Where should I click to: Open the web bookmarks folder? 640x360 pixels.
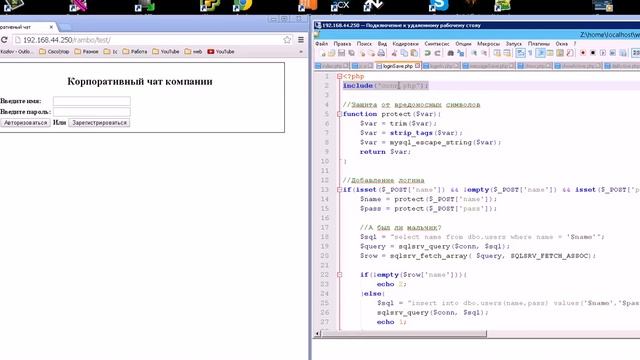tap(193, 52)
